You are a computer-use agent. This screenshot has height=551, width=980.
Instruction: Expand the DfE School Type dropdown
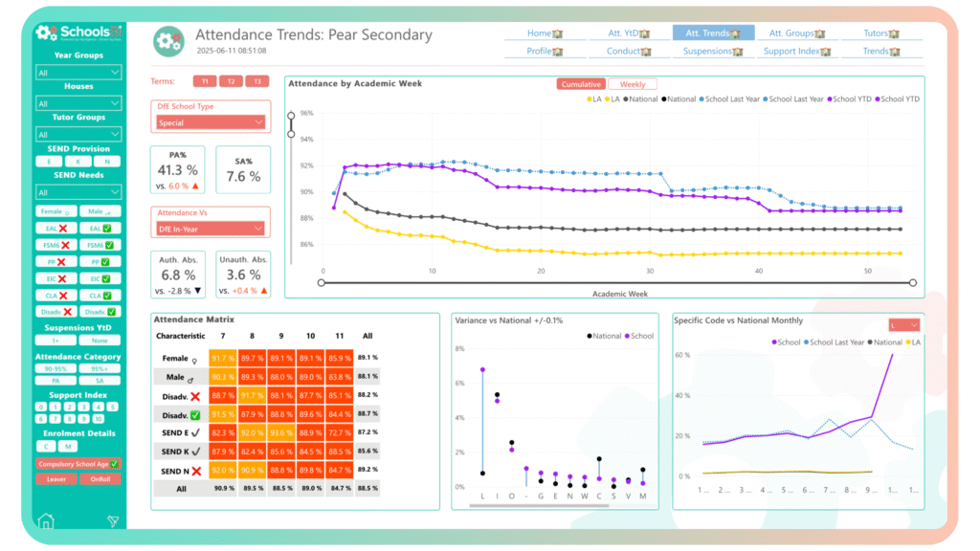click(211, 121)
